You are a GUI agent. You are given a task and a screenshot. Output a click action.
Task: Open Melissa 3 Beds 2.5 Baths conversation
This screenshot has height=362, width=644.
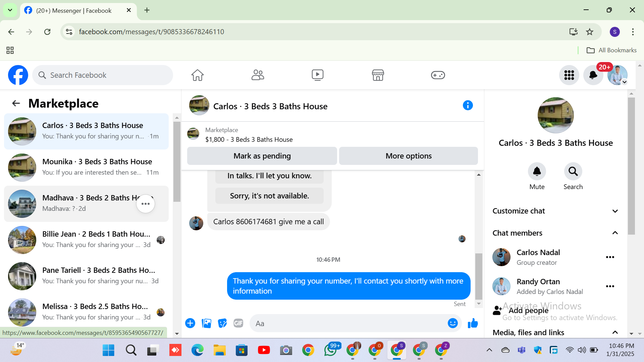(86, 312)
